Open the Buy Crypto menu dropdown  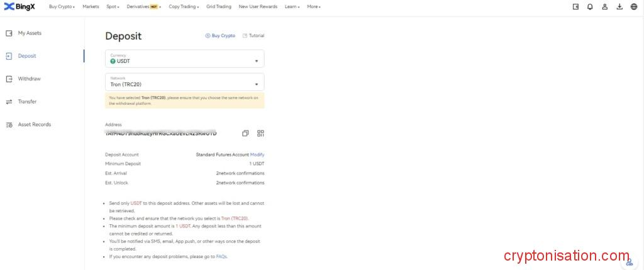click(x=62, y=7)
